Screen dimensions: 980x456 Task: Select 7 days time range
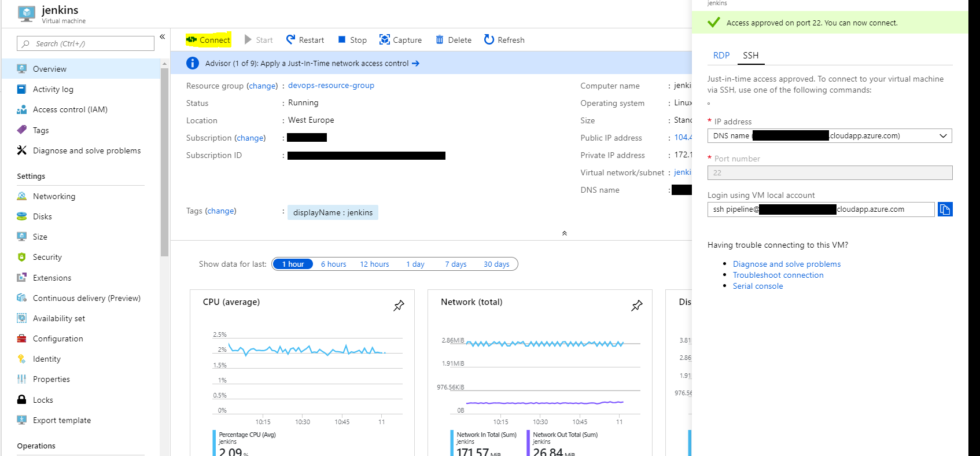tap(456, 264)
